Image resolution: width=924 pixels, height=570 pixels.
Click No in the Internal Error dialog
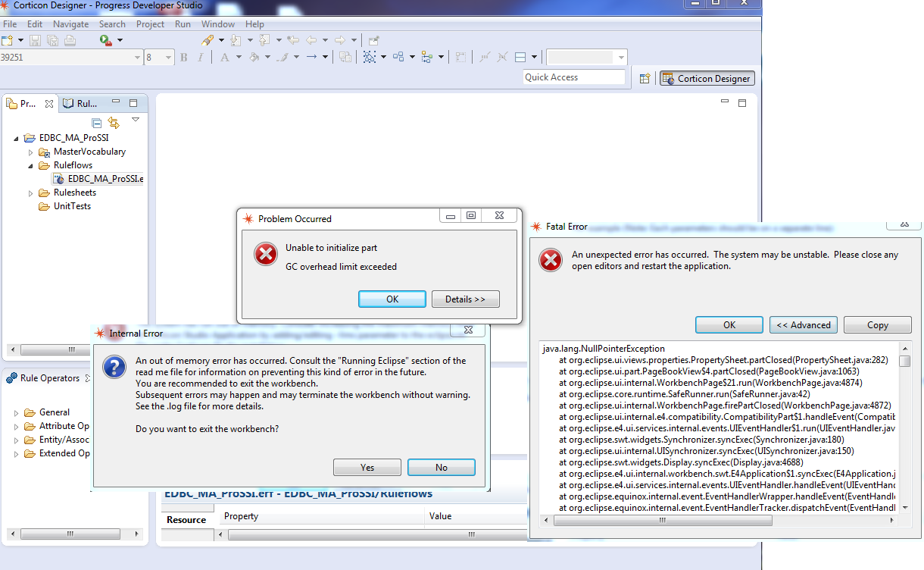click(x=442, y=468)
